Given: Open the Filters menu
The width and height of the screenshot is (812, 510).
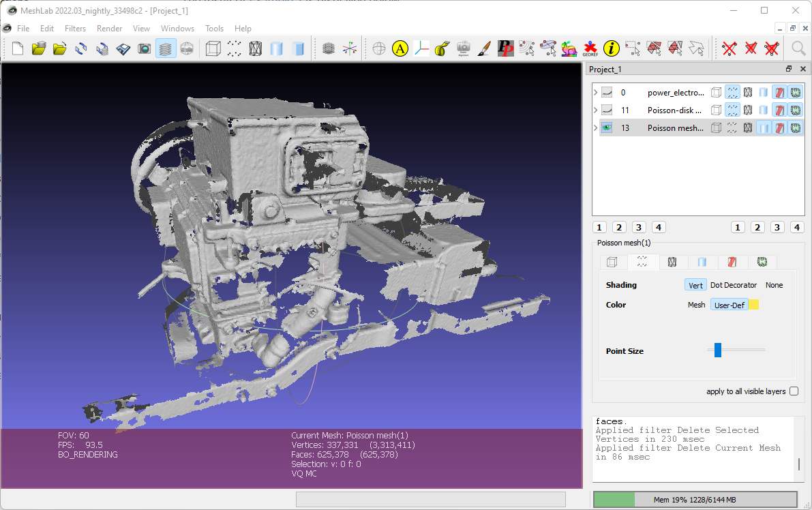Looking at the screenshot, I should click(75, 29).
